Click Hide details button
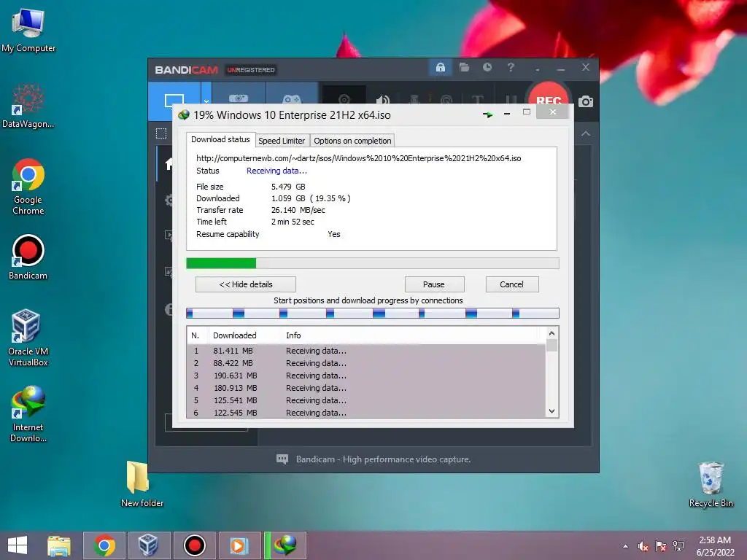The height and width of the screenshot is (560, 747). 246,284
